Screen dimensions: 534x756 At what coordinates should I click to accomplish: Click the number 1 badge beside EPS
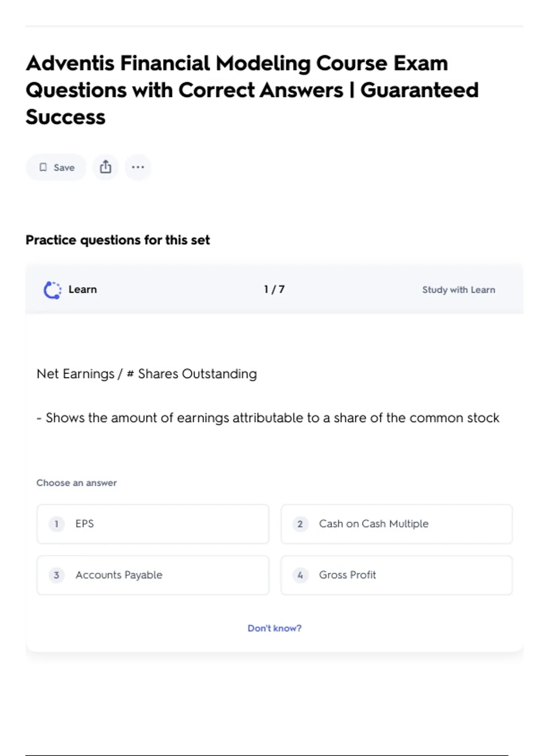(57, 524)
